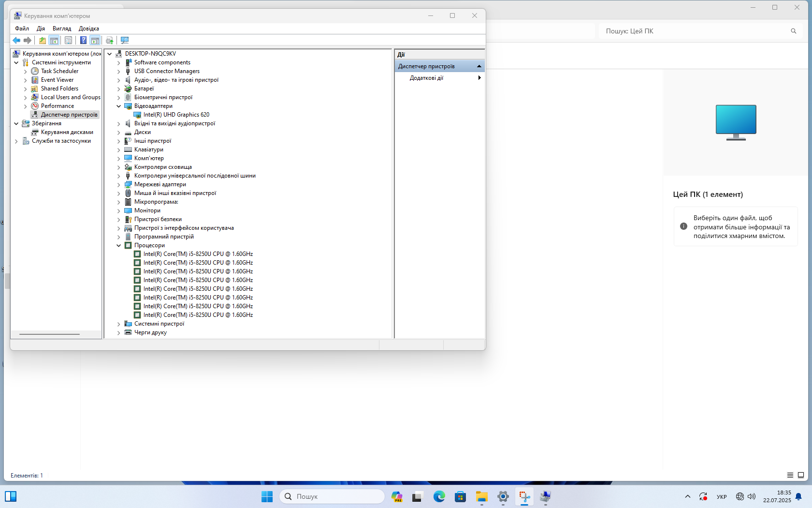Expand the Служби та застосунки node
The image size is (812, 508).
16,141
